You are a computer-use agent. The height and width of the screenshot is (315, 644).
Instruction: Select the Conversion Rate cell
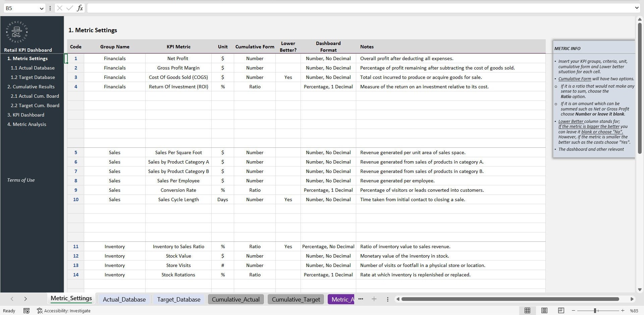point(178,190)
